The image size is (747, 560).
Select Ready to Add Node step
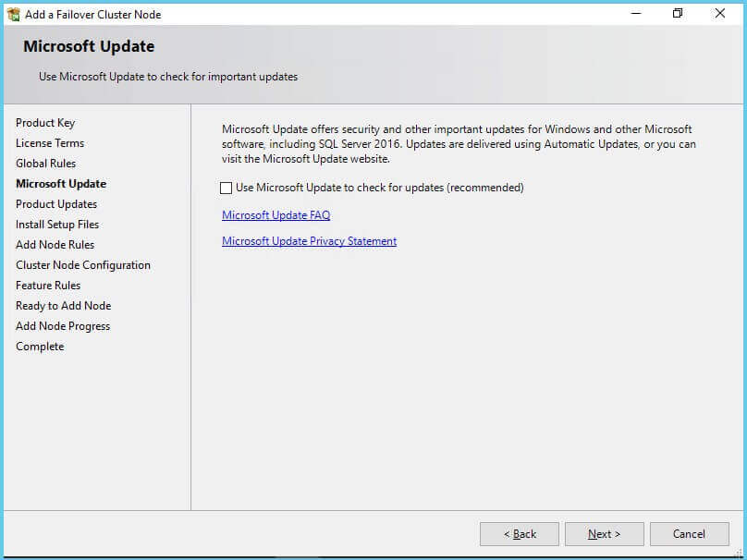tap(64, 306)
